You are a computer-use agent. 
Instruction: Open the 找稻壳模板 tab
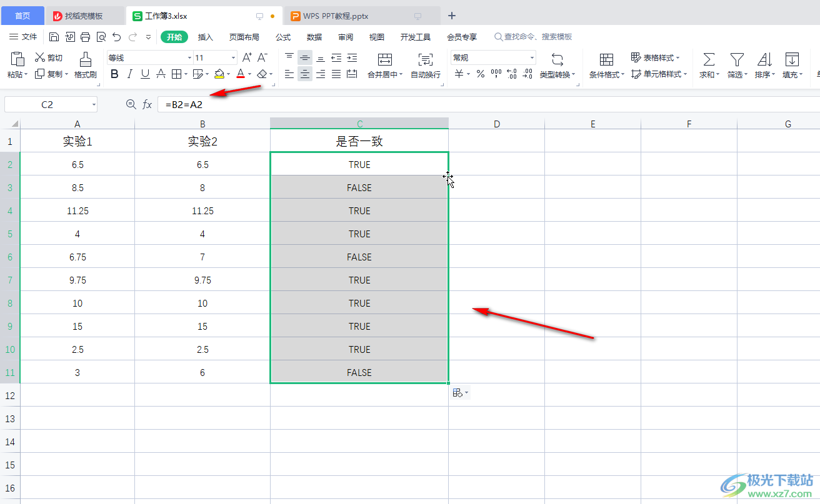point(86,16)
